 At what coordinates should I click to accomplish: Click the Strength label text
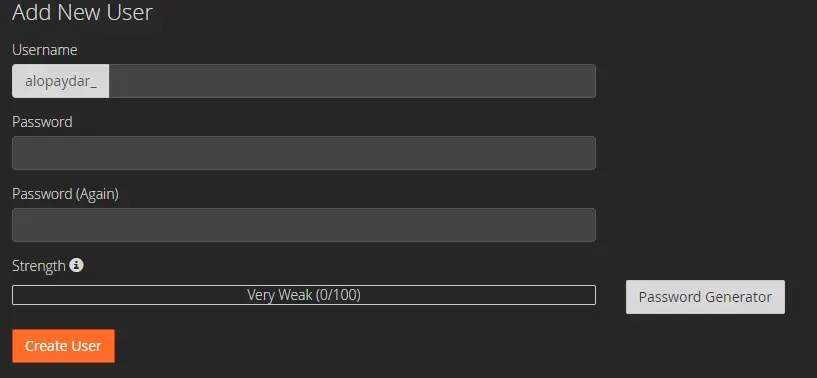click(39, 266)
